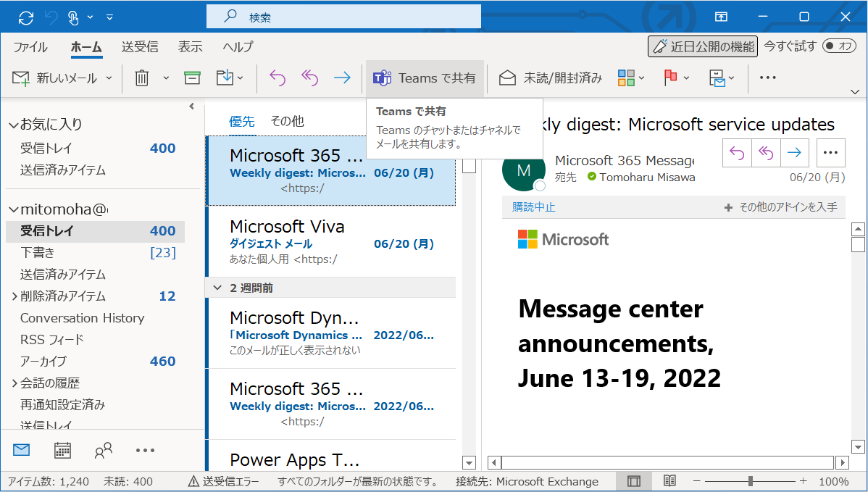Collapse the 2 週間前 group
The image size is (868, 492).
coord(217,288)
